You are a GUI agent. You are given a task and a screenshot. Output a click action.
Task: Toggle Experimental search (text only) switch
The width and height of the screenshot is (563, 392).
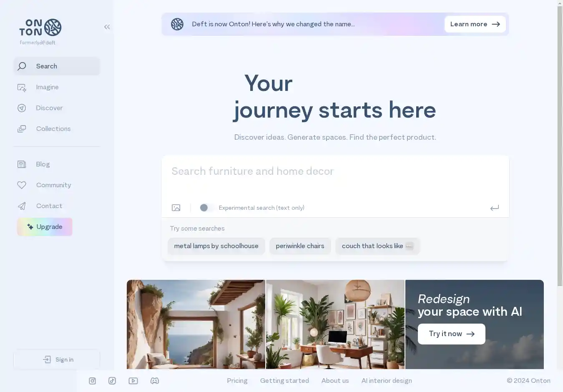206,208
